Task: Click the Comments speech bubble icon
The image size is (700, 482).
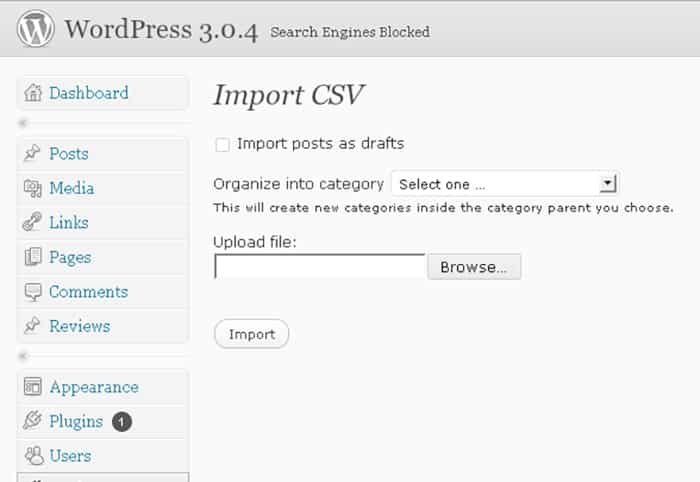Action: pyautogui.click(x=33, y=292)
